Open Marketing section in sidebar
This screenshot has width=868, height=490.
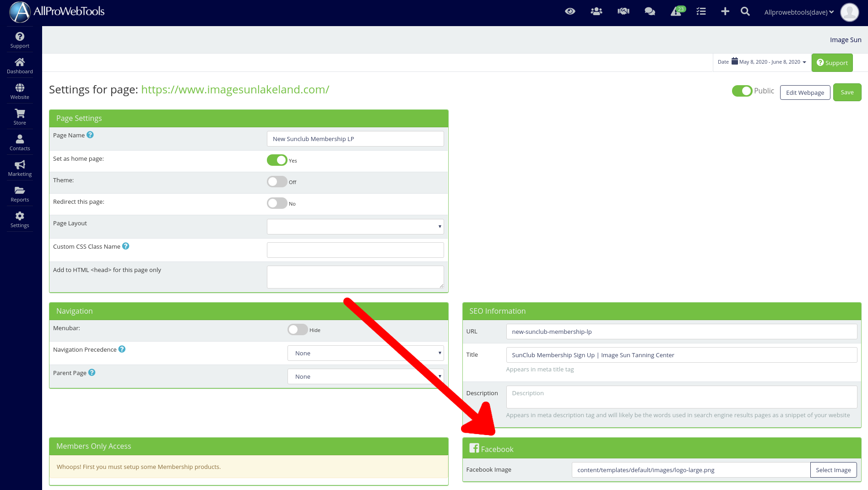pos(20,169)
